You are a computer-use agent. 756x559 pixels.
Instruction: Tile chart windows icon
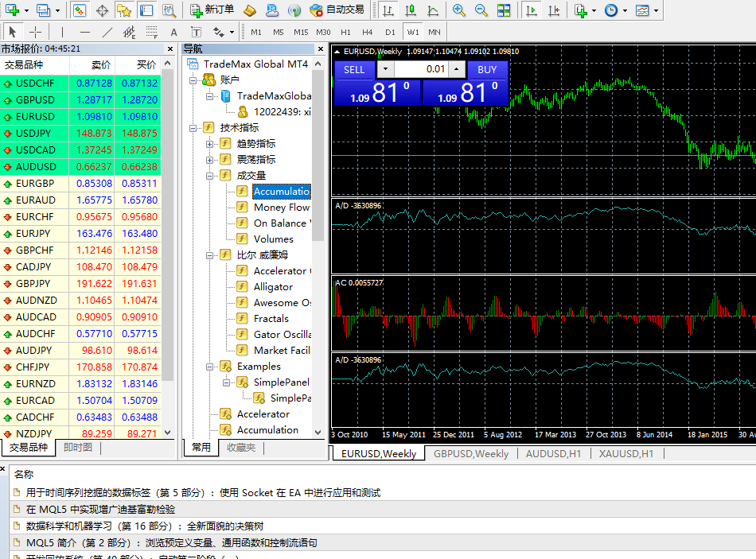504,10
